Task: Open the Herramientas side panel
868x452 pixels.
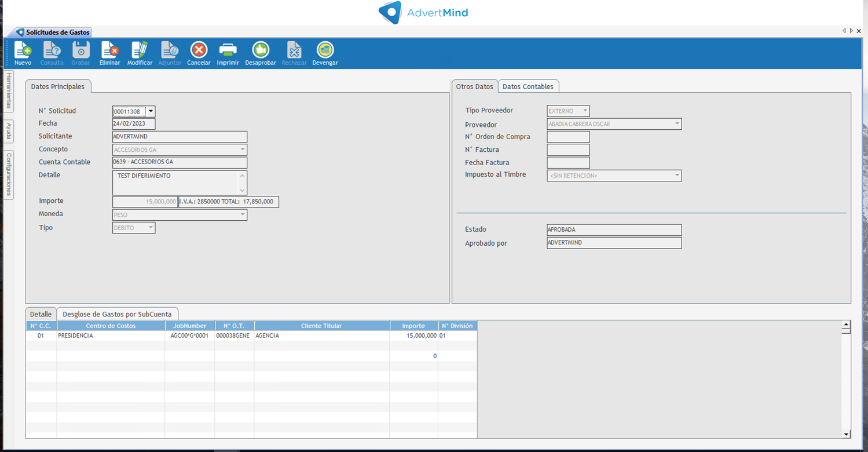Action: click(x=9, y=90)
